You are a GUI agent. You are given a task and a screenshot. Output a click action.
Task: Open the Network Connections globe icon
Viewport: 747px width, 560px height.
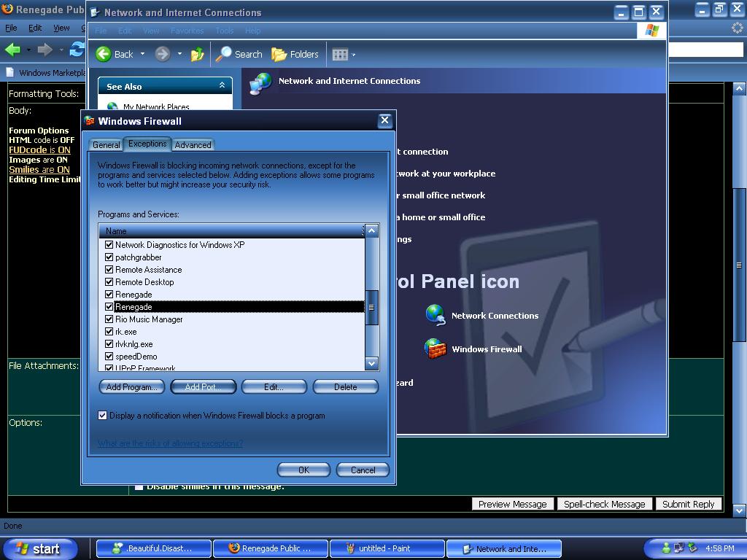(436, 315)
